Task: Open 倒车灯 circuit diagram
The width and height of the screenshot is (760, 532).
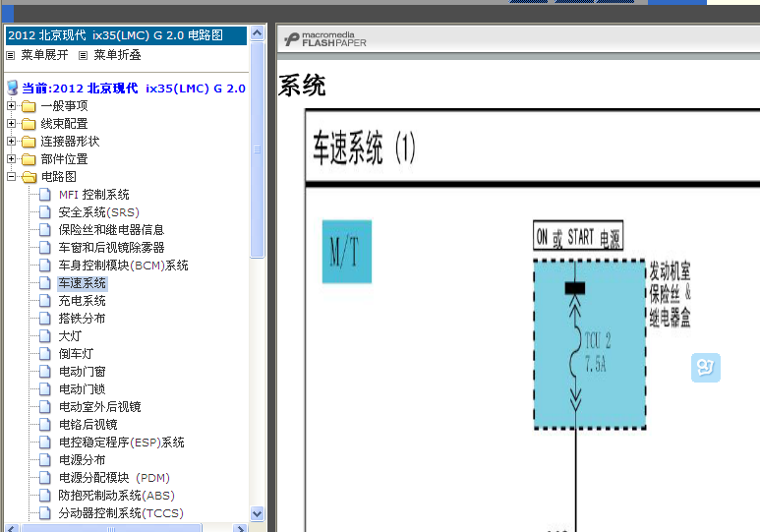Action: tap(76, 354)
